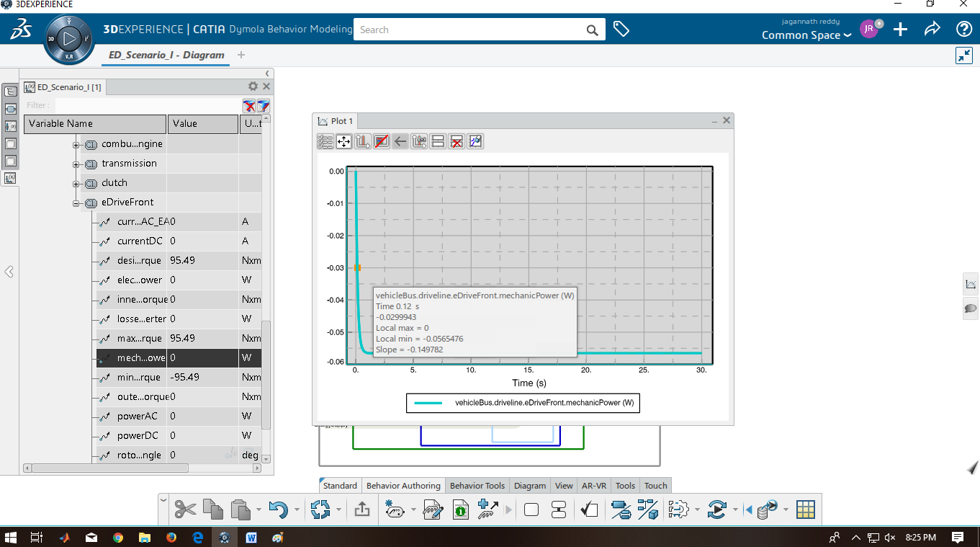Select the pan (four arrows) plot tool
Image resolution: width=980 pixels, height=547 pixels.
[x=344, y=141]
